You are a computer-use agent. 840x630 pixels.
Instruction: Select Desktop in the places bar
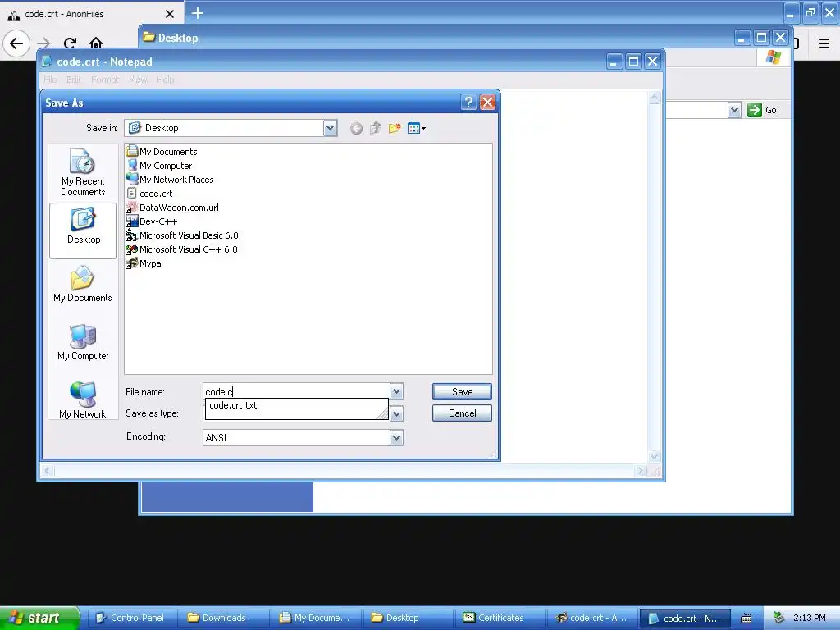tap(83, 231)
